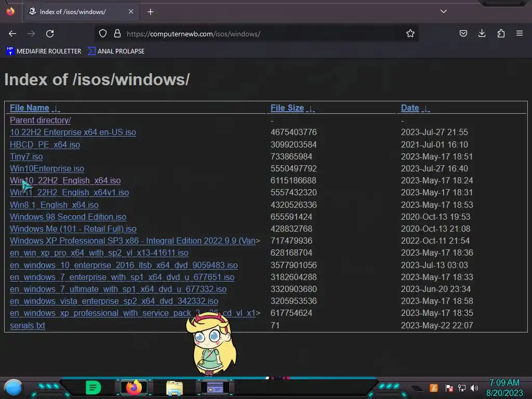Close the Index of /isos/windows/ tab
The height and width of the screenshot is (399, 532).
click(x=131, y=11)
